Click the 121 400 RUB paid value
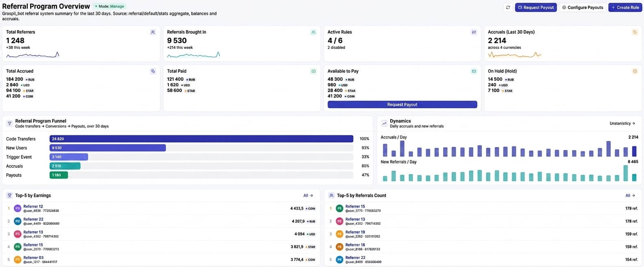644x267 pixels. coord(181,79)
